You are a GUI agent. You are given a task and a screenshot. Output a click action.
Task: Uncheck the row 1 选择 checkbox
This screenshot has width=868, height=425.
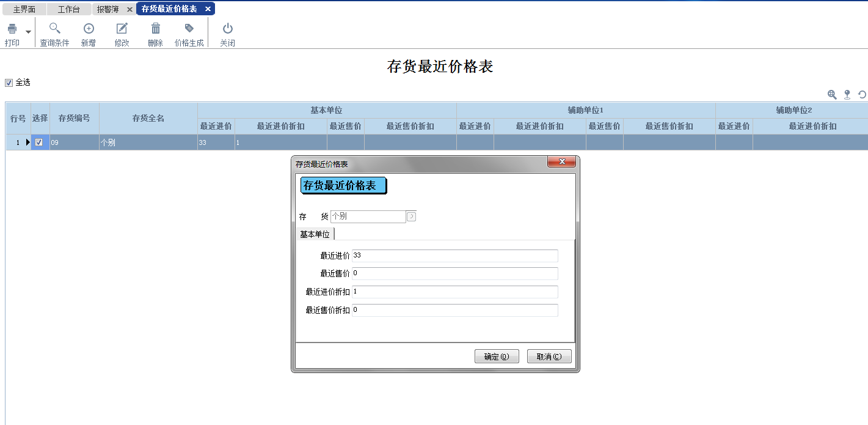click(39, 142)
